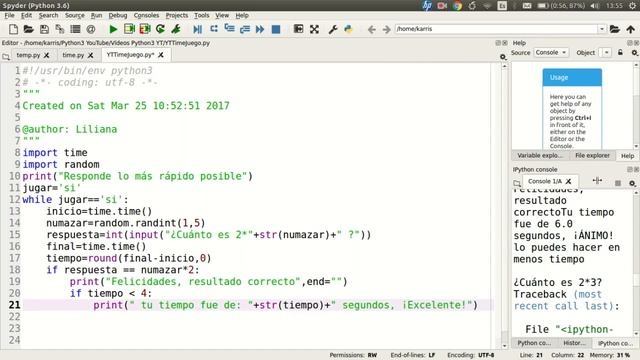Switch to File explorer tab
The image size is (640, 360).
592,156
